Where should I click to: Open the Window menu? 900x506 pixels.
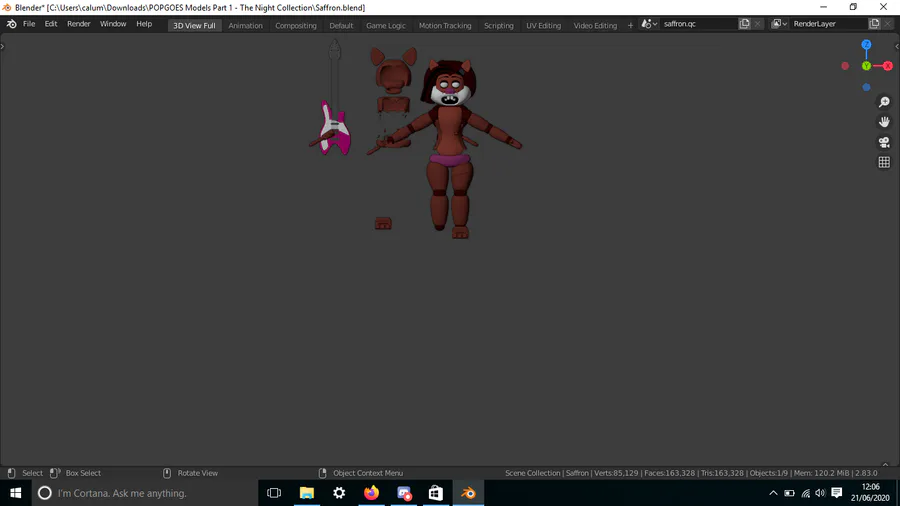[x=113, y=24]
